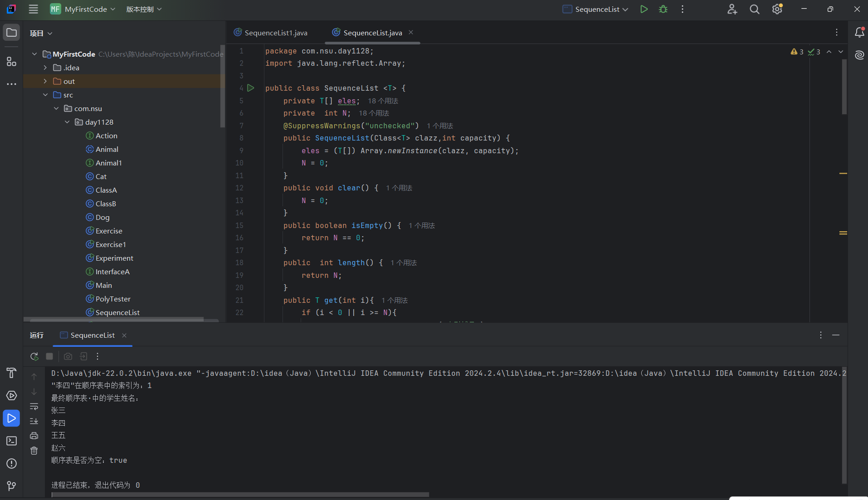The width and height of the screenshot is (868, 500).
Task: Open Run toolbar more options
Action: click(x=98, y=356)
